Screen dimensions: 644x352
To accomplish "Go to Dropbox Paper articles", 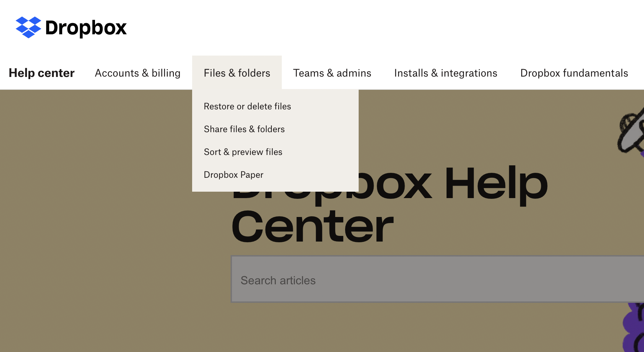I will click(234, 175).
